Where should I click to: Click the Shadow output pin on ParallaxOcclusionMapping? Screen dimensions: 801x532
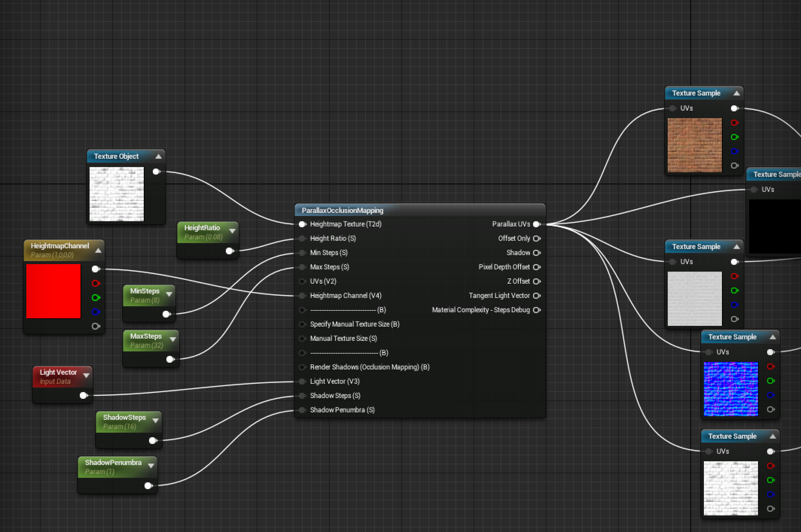pos(537,252)
